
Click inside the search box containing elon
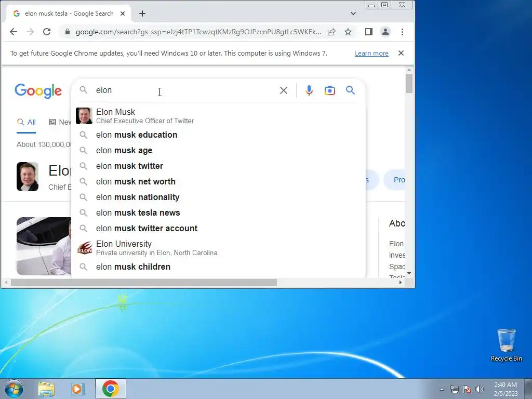183,90
